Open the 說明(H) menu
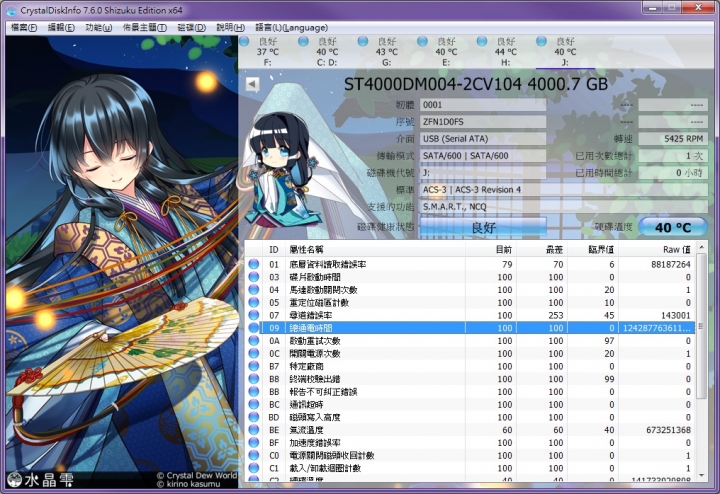Screen dimensions: 720x494 (x=230, y=28)
